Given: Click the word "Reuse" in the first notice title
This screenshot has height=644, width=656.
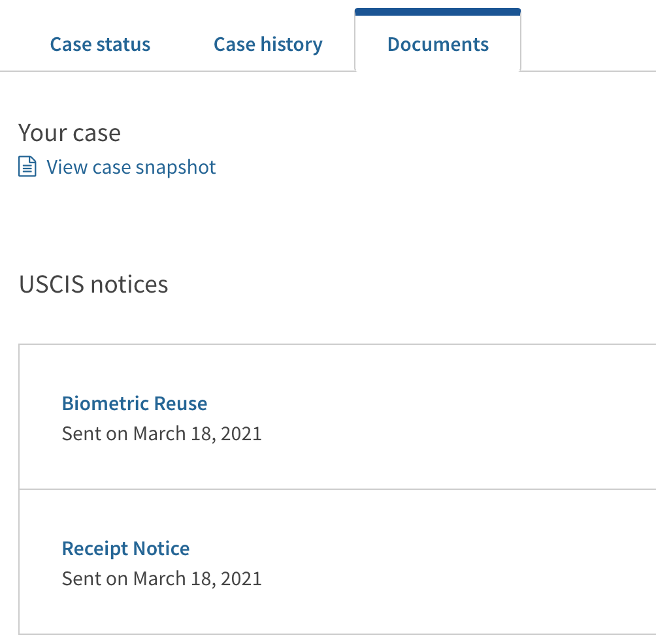Looking at the screenshot, I should pyautogui.click(x=181, y=404).
